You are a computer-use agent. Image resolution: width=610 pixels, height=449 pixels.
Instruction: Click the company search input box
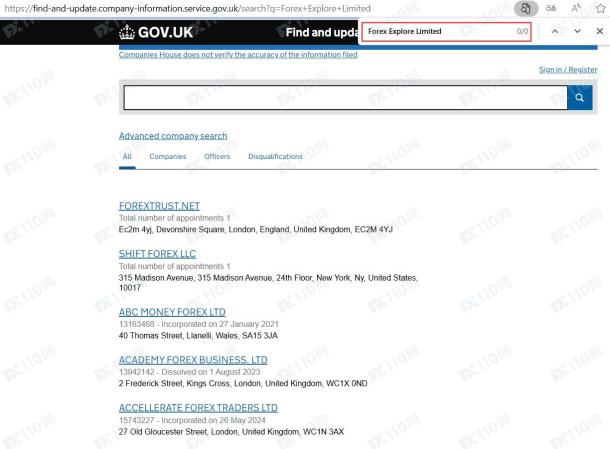pos(345,97)
